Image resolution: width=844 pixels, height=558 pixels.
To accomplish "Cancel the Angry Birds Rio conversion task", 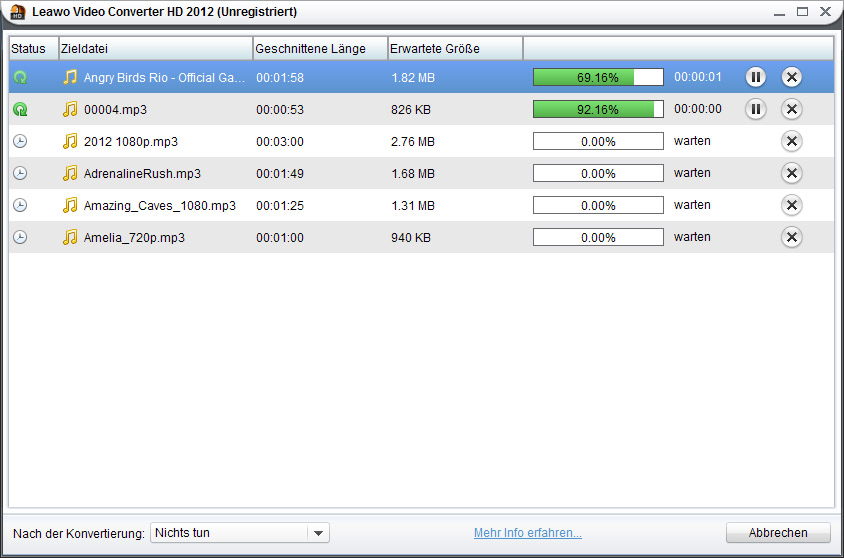I will click(x=792, y=77).
